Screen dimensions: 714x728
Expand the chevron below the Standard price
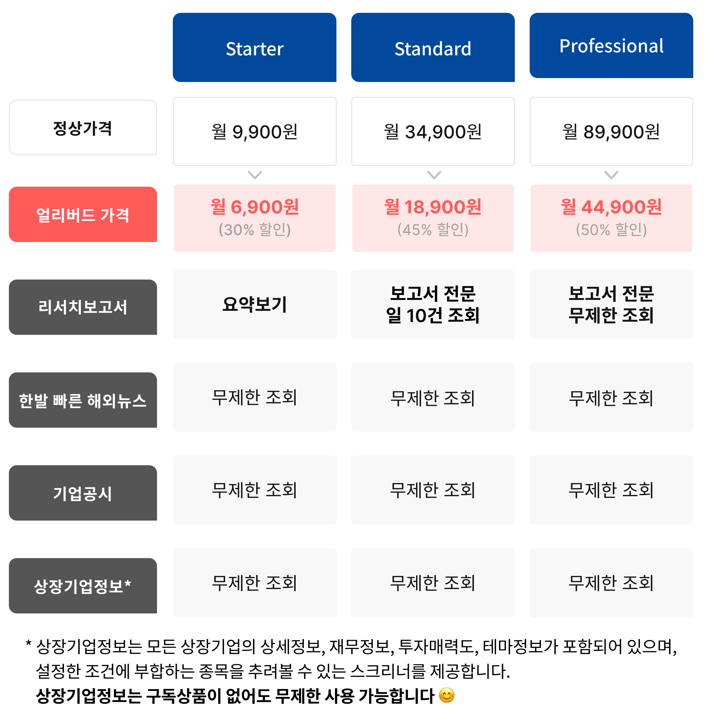[x=434, y=175]
